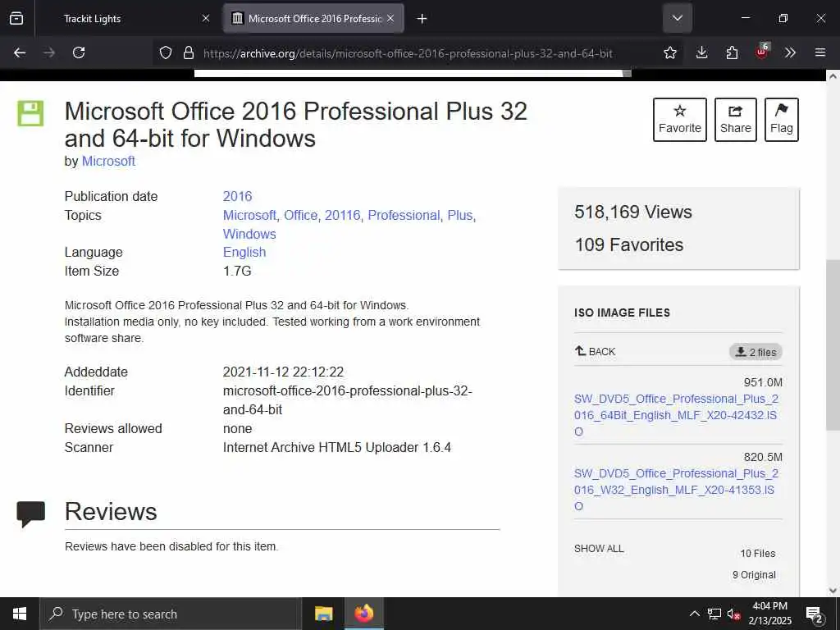Viewport: 840px width, 630px height.
Task: Open the extensions puzzle icon
Action: [732, 52]
